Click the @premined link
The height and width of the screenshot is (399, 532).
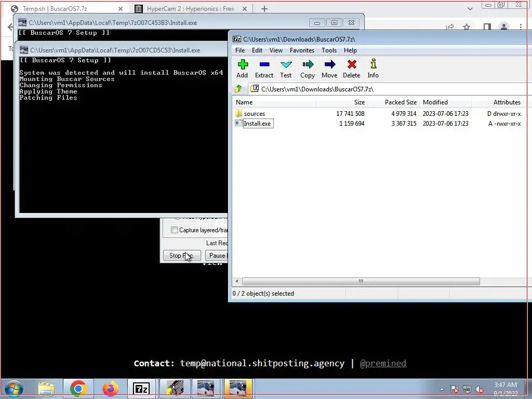click(x=383, y=363)
